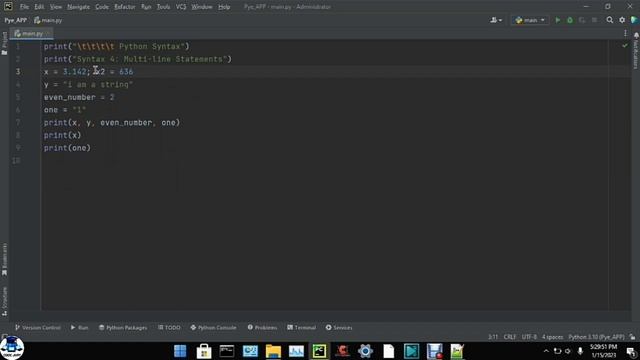
Task: Open the blank document taskbar icon
Action: (389, 351)
